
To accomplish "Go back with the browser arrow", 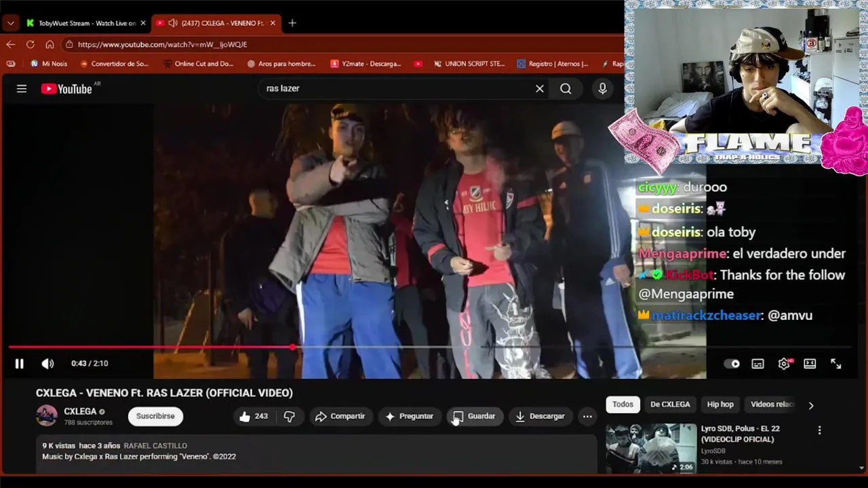I will (x=11, y=44).
